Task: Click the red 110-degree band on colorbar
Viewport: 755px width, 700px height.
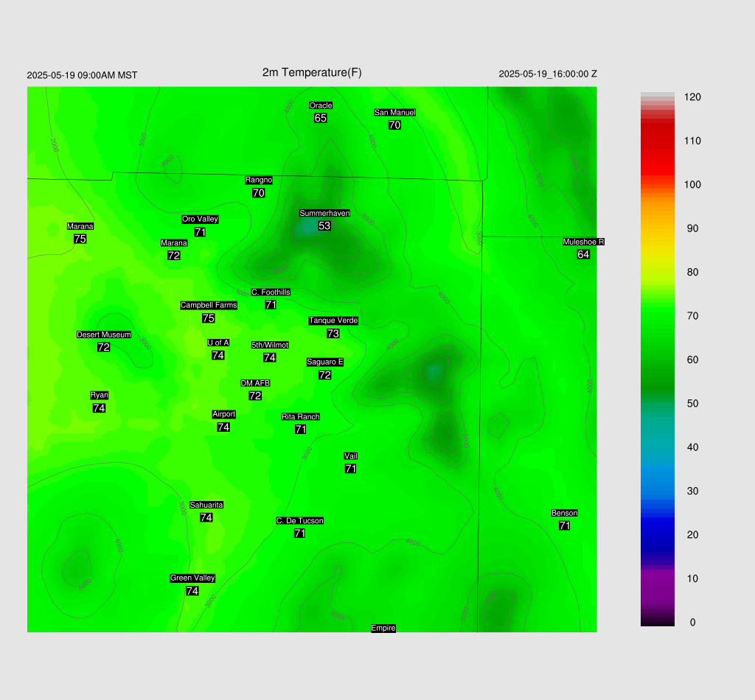Action: point(657,141)
